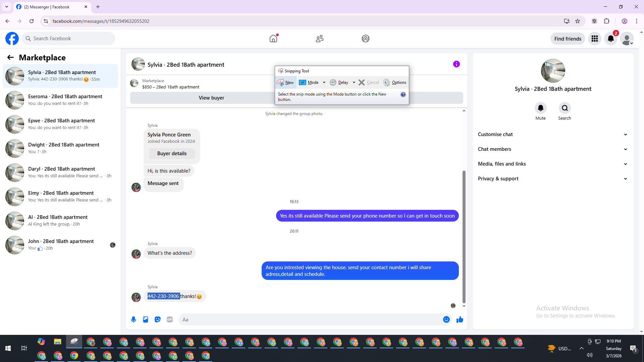Click Snipping Tool Mode button
The width and height of the screenshot is (644, 362).
[x=309, y=82]
